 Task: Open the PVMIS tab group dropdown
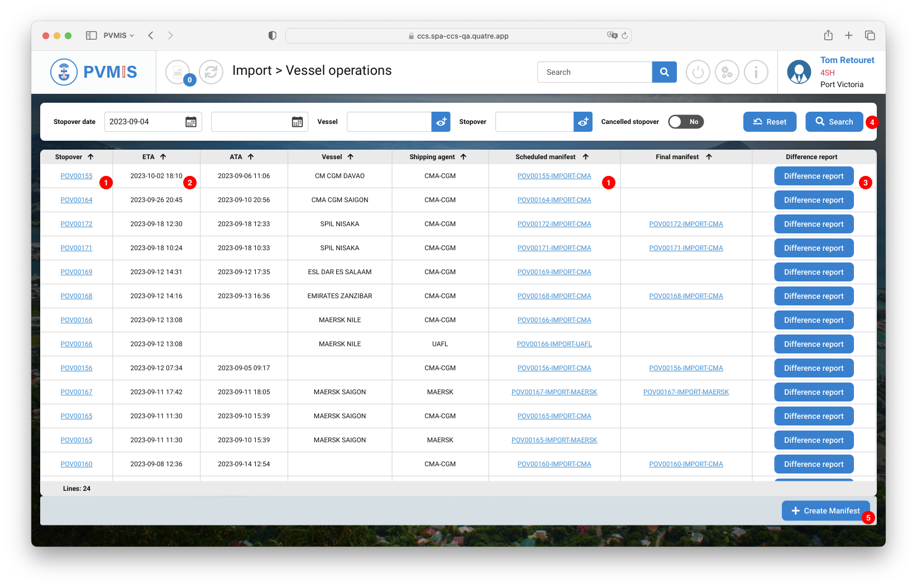[118, 35]
